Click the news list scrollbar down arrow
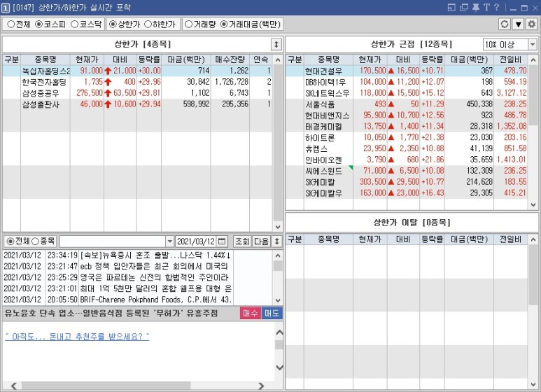Screen dimensions: 541x392 tap(278, 300)
